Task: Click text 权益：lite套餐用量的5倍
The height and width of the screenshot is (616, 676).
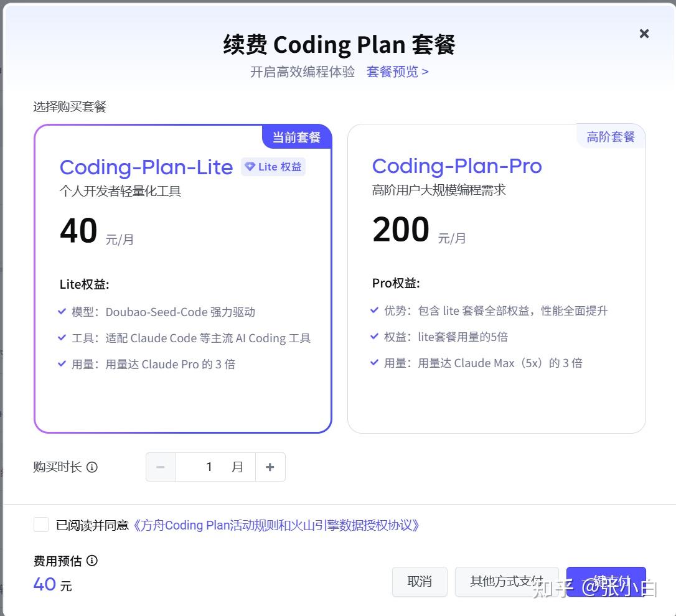Action: click(446, 337)
